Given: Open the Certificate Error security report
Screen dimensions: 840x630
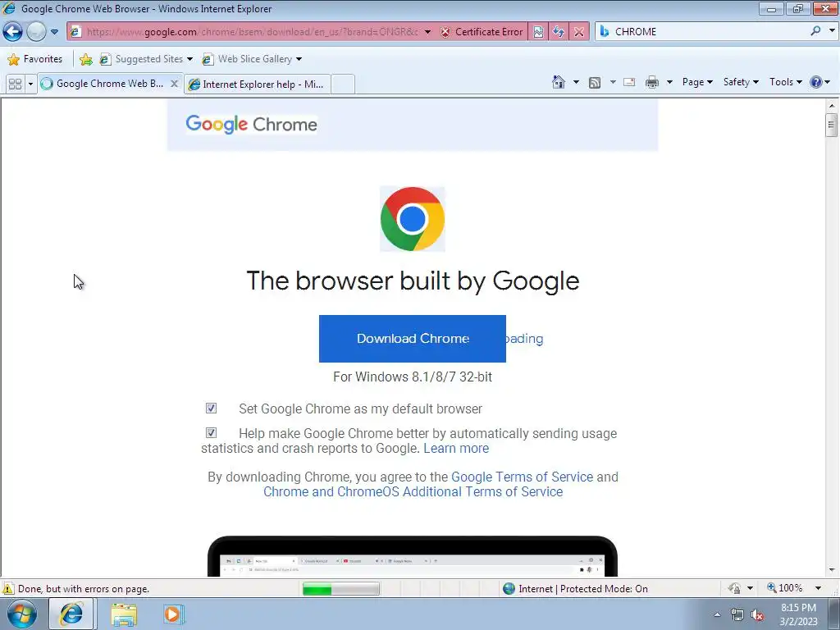Looking at the screenshot, I should (x=482, y=32).
